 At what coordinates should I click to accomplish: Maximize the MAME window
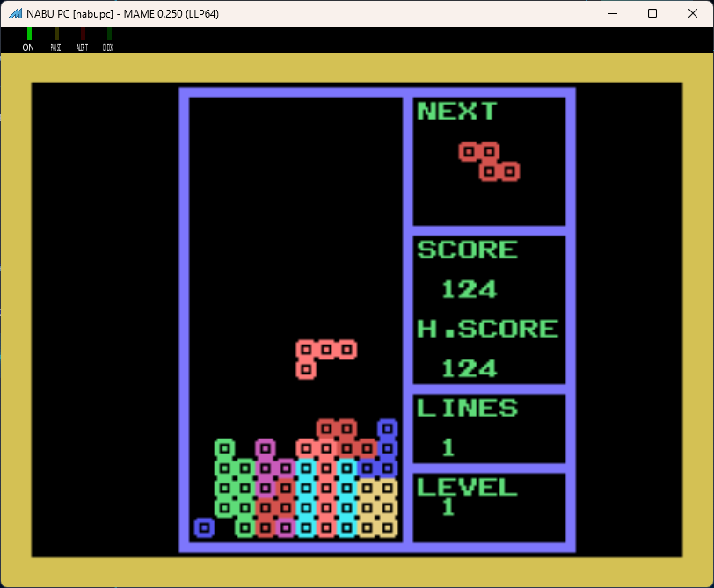point(652,13)
